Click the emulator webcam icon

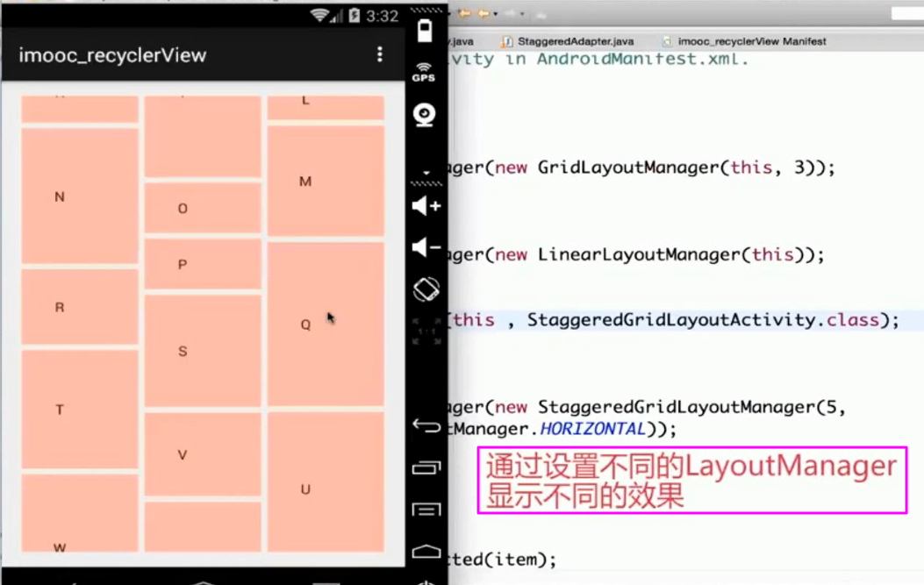(425, 114)
